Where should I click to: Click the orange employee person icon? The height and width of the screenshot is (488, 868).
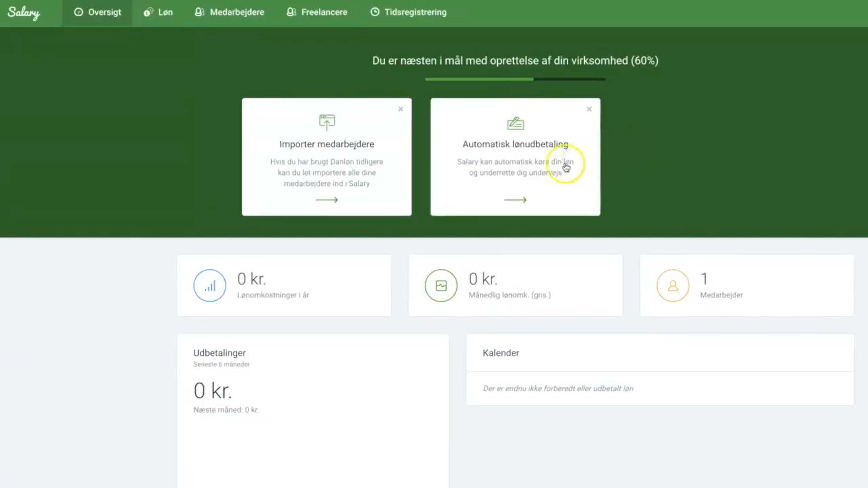[x=673, y=286]
